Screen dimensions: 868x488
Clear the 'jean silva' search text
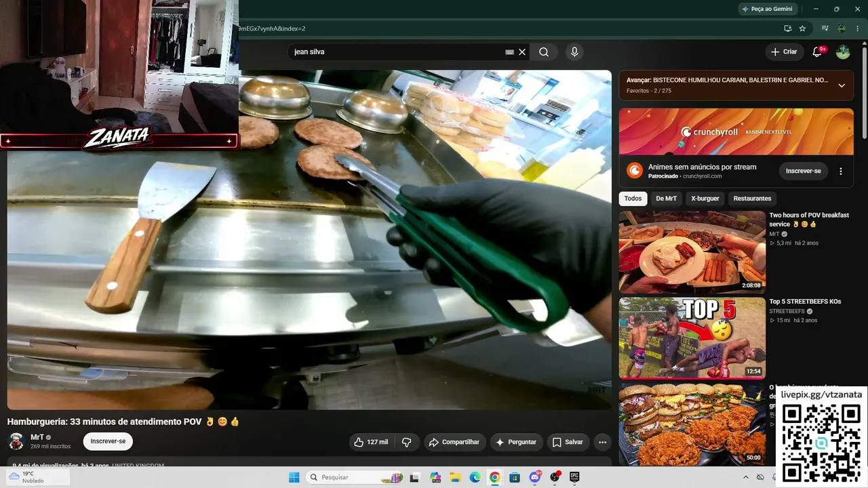[522, 52]
